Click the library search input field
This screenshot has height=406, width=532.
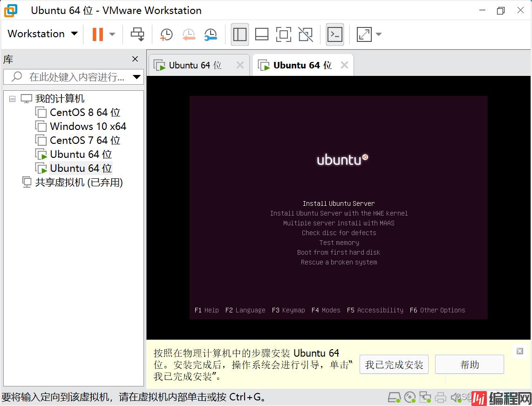pos(75,77)
